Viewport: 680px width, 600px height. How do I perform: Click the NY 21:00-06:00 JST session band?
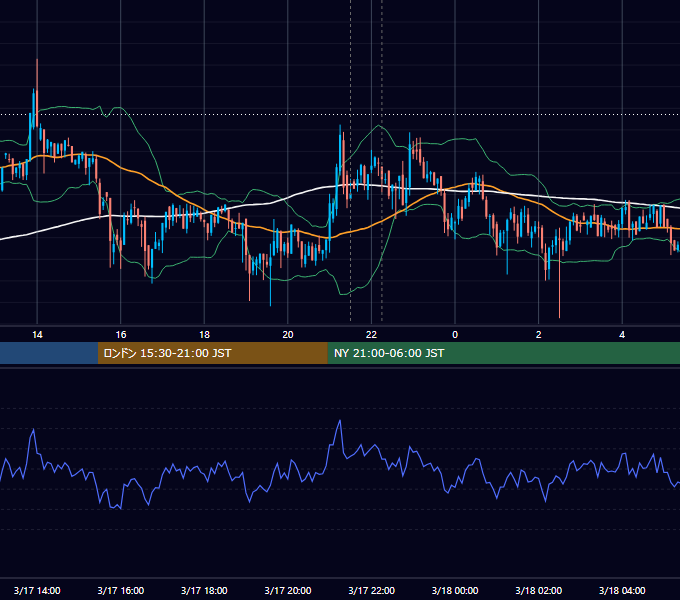503,353
